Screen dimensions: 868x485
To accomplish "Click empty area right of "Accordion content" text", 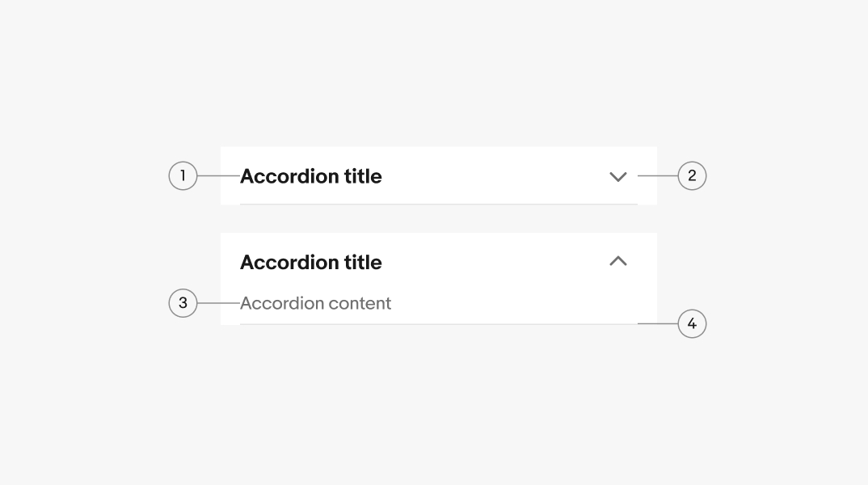I will pos(517,303).
